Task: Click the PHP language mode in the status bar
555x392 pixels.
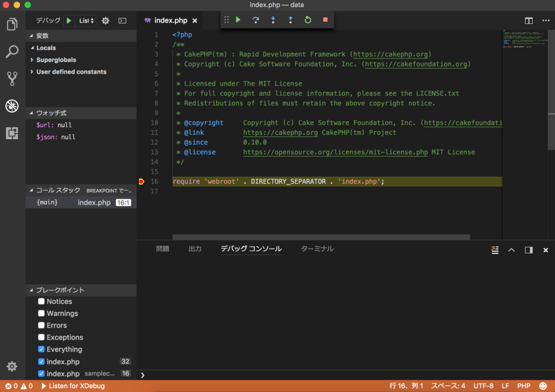Action: (524, 386)
